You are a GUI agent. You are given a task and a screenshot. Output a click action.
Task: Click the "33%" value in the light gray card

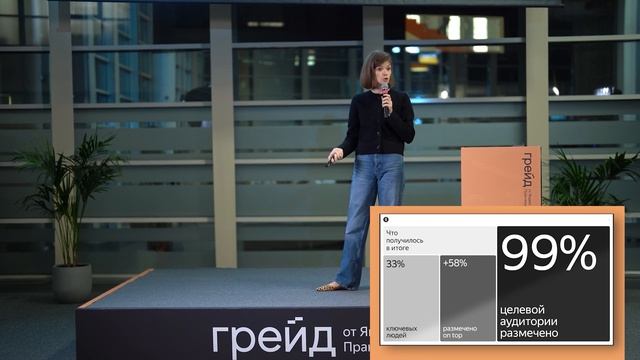(x=395, y=264)
